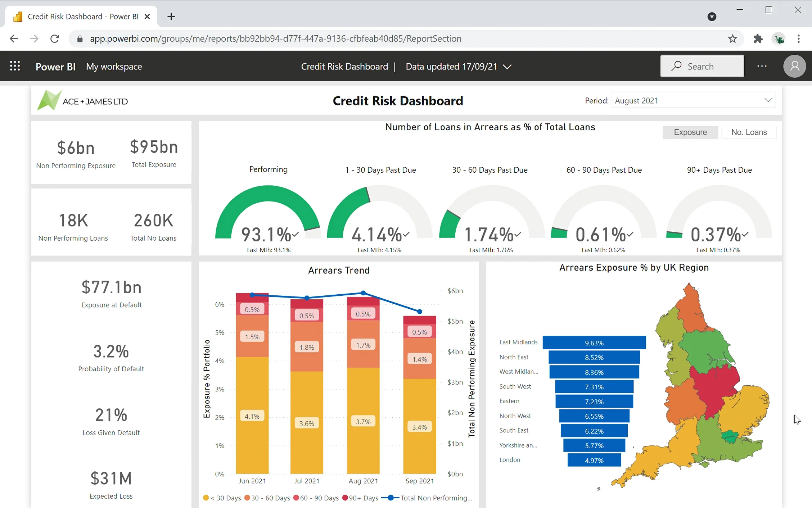The image size is (812, 508).
Task: Expand the Data updated 17/09/21 chevron
Action: (x=507, y=67)
